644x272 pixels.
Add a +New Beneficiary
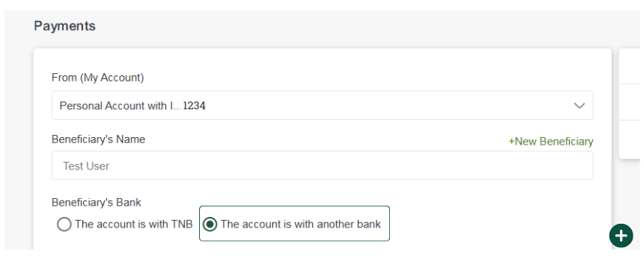pos(550,142)
